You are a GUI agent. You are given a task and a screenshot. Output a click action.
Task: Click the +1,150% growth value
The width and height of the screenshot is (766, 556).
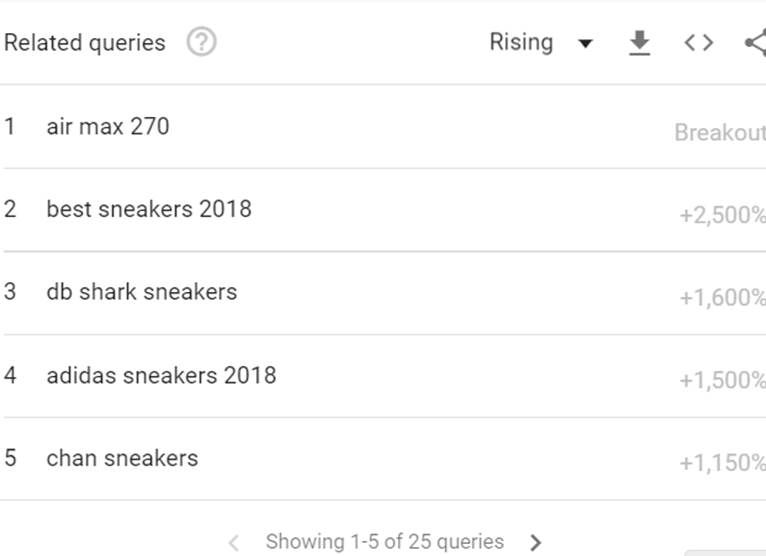(722, 464)
